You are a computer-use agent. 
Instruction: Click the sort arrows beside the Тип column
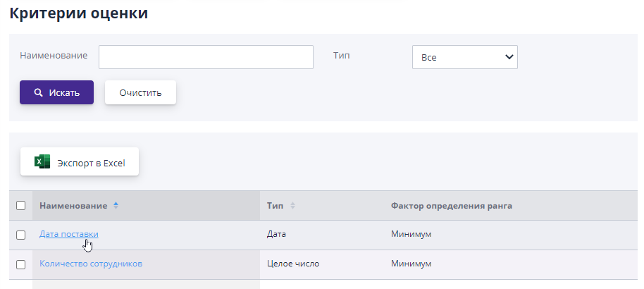click(x=292, y=206)
